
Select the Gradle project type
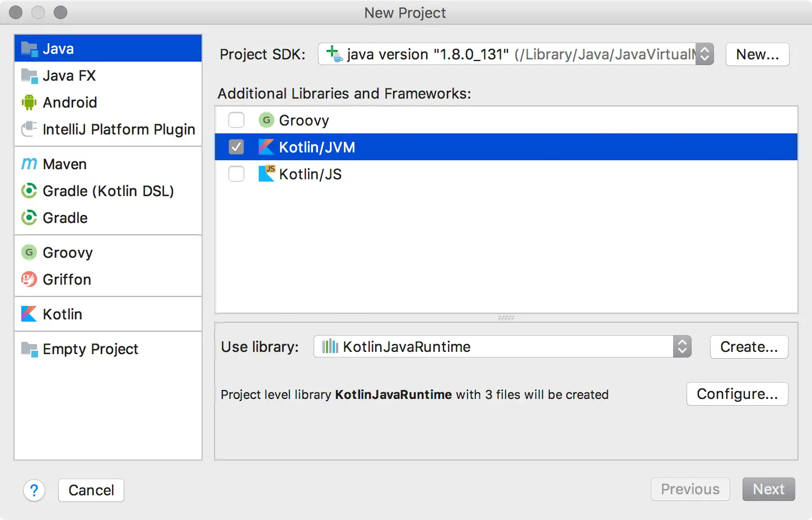click(x=65, y=217)
